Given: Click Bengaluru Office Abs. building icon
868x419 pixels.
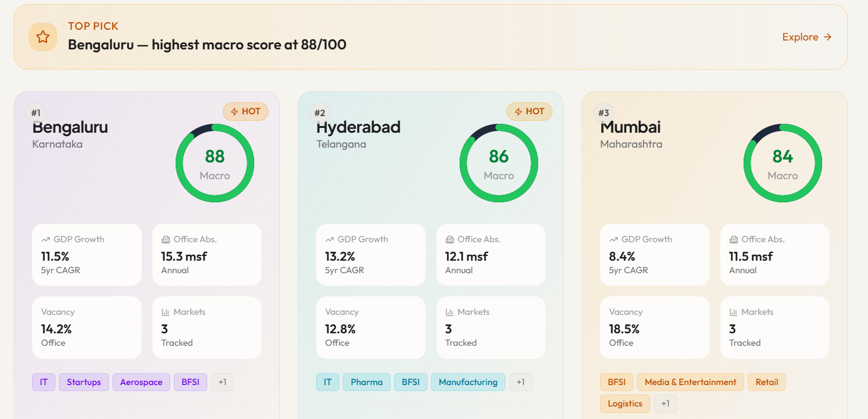Looking at the screenshot, I should (x=166, y=239).
